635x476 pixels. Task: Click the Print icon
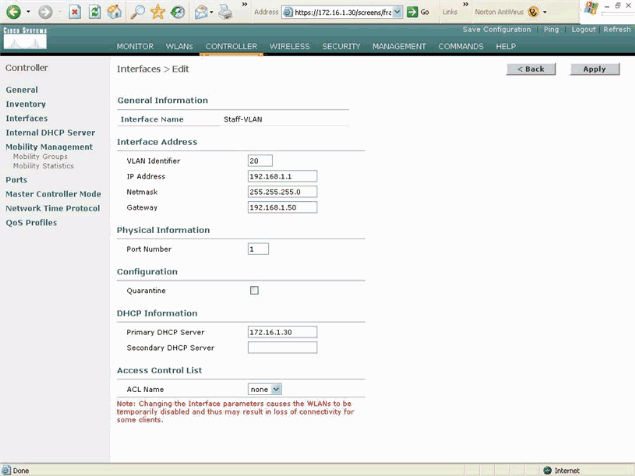coord(225,13)
